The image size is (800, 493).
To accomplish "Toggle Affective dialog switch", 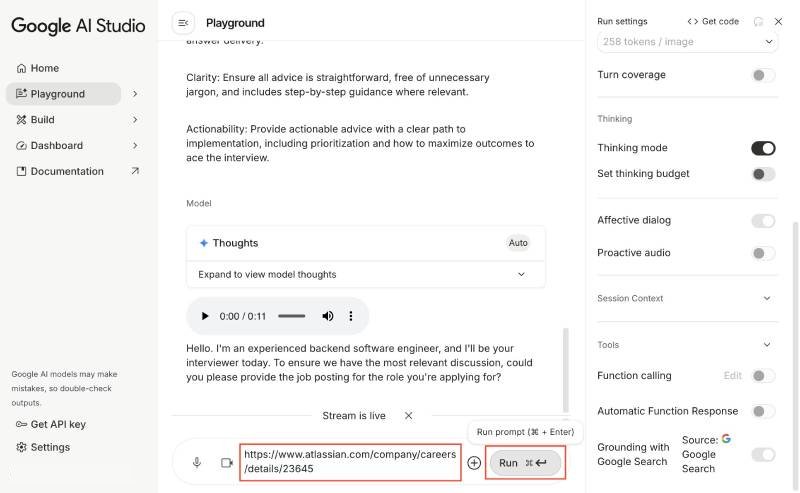I will click(763, 221).
